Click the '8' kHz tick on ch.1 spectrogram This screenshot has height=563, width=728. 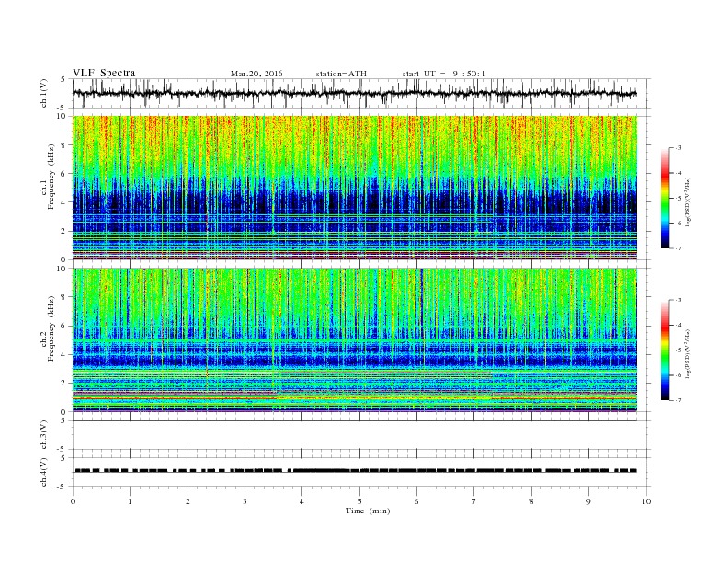coord(64,144)
